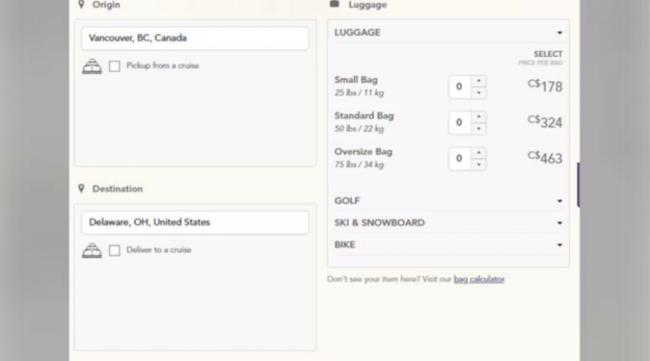This screenshot has width=650, height=361.
Task: Click the Standard Bag label
Action: (364, 116)
